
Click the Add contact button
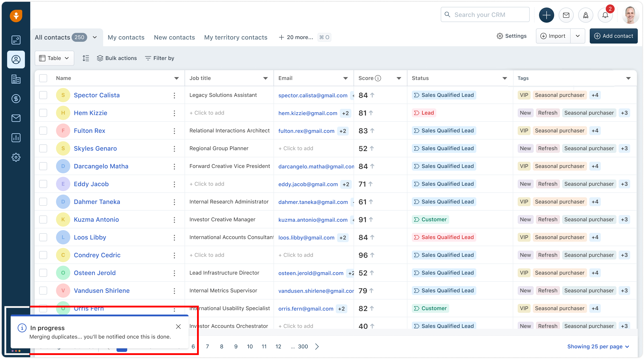point(614,36)
